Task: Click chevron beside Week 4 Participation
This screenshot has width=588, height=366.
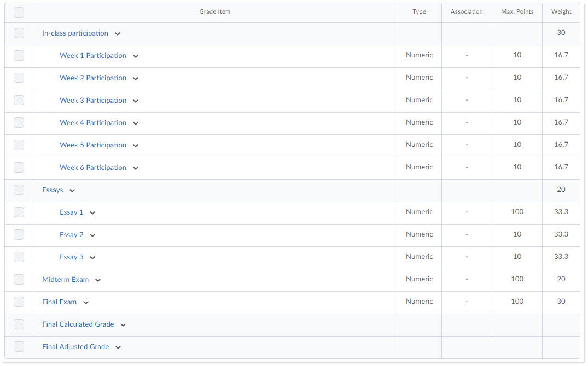Action: [x=136, y=123]
